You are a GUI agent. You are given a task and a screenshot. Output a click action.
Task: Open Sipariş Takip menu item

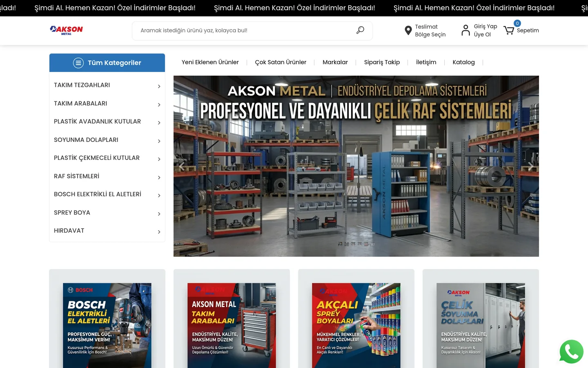point(382,62)
